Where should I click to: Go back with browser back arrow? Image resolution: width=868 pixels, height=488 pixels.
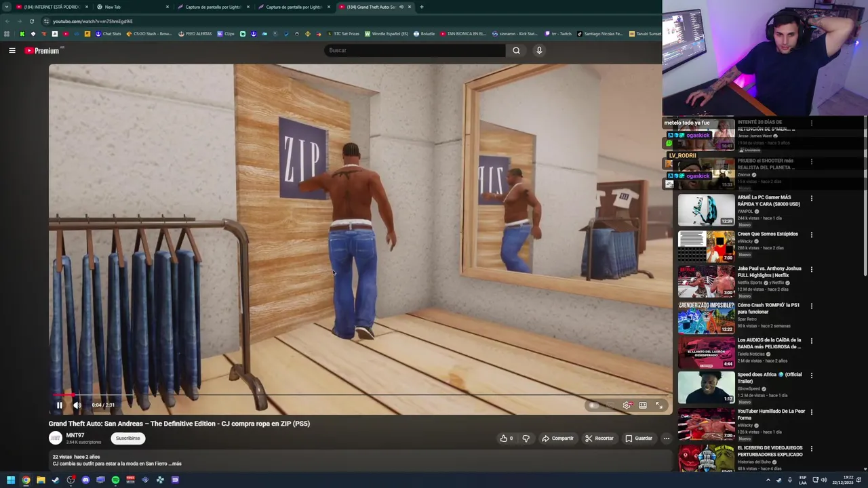[x=7, y=21]
